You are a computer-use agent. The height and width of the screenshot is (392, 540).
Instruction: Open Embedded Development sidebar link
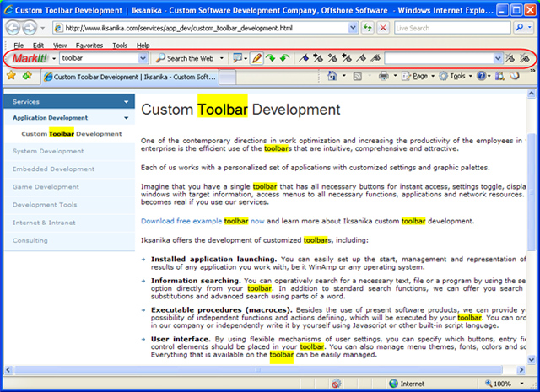(53, 169)
